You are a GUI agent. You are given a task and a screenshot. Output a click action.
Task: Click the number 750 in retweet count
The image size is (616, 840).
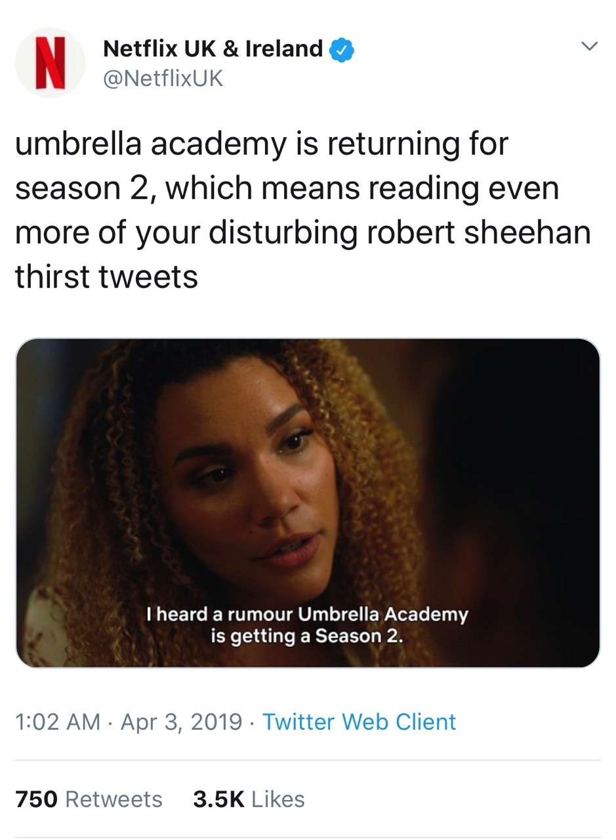coord(37,799)
